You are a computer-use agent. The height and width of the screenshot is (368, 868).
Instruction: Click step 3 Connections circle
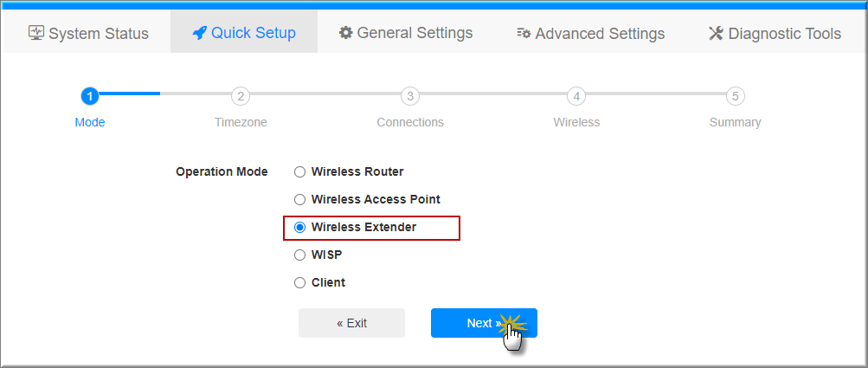pos(410,96)
